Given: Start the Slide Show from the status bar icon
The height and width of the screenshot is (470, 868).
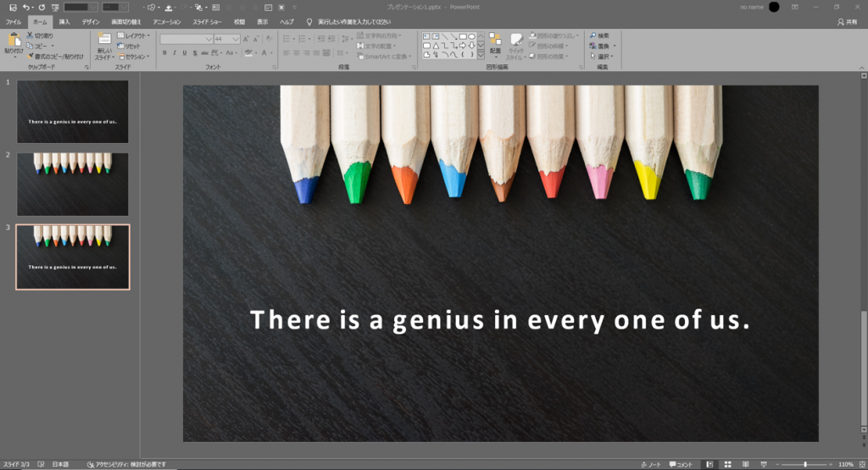Looking at the screenshot, I should pos(764,464).
